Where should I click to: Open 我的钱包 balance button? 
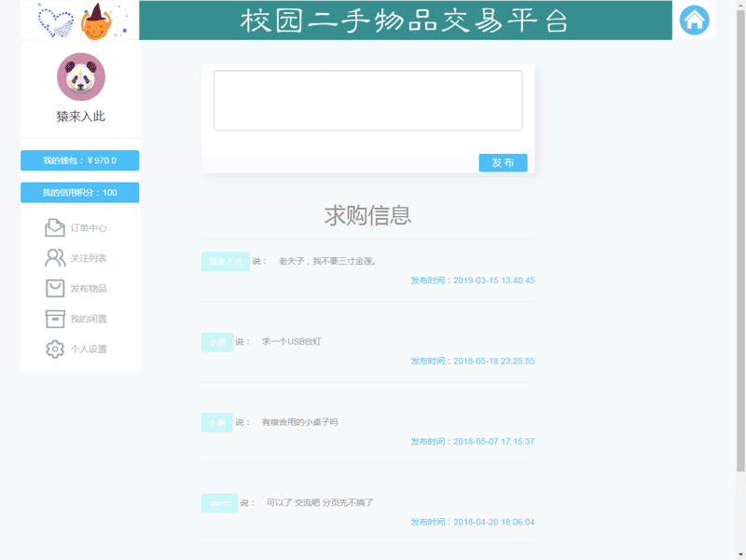tap(79, 159)
